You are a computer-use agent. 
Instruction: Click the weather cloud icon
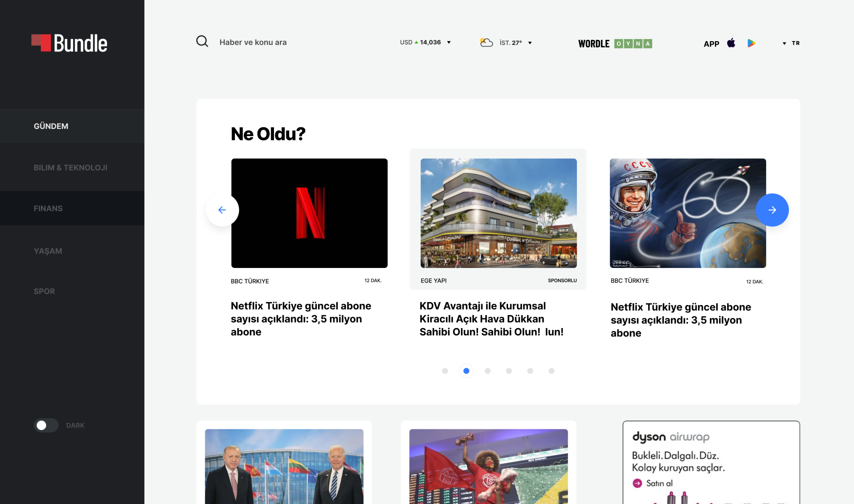486,42
